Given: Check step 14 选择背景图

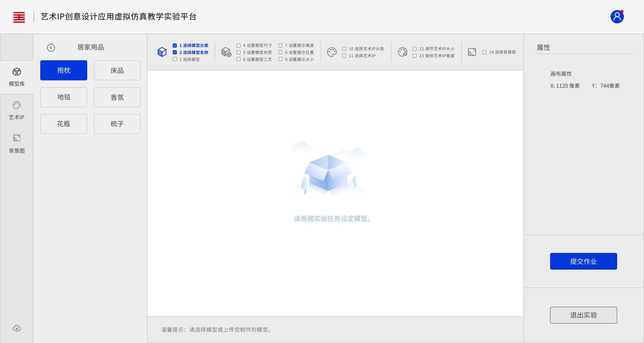Looking at the screenshot, I should [x=484, y=52].
